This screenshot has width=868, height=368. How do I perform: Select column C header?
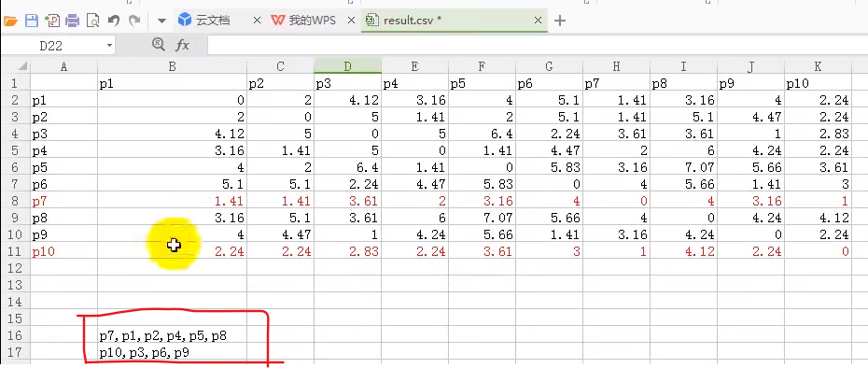(281, 66)
